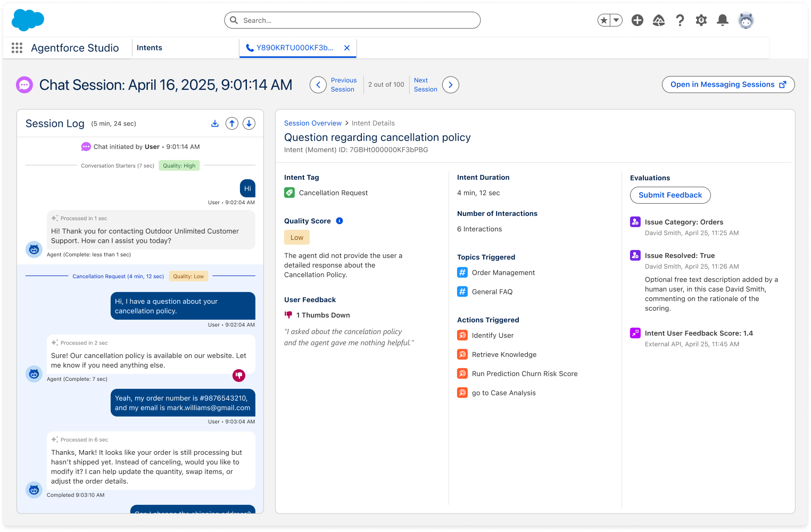811x532 pixels.
Task: Go to the previous session arrow
Action: (x=318, y=85)
